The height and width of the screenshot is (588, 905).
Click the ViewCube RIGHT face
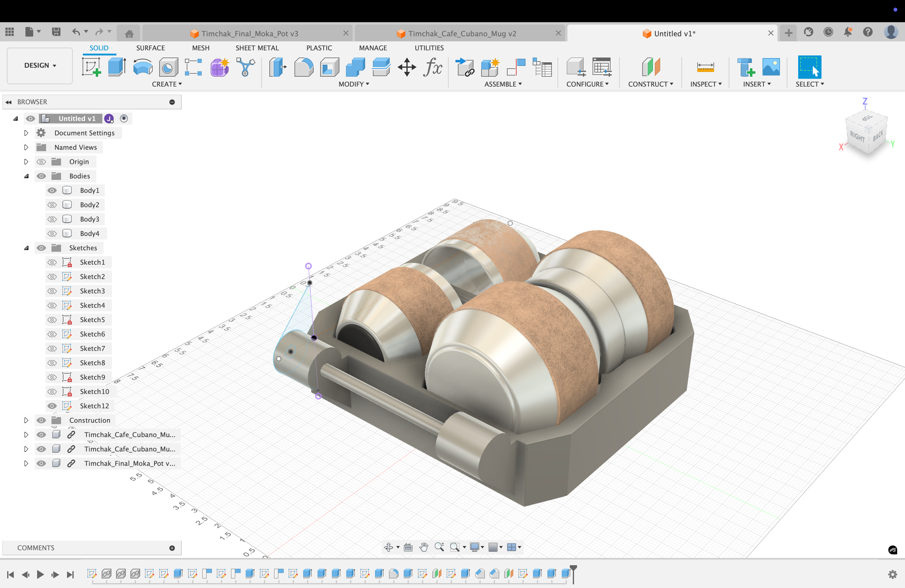tap(857, 136)
